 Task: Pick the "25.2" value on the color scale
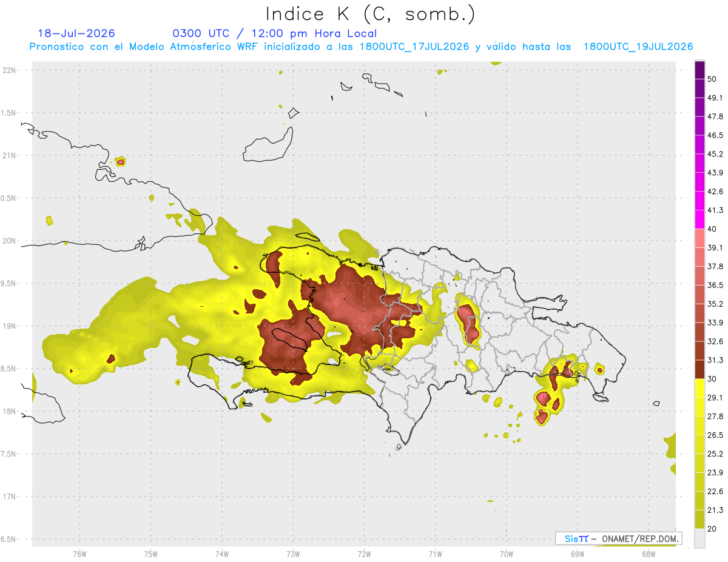715,454
